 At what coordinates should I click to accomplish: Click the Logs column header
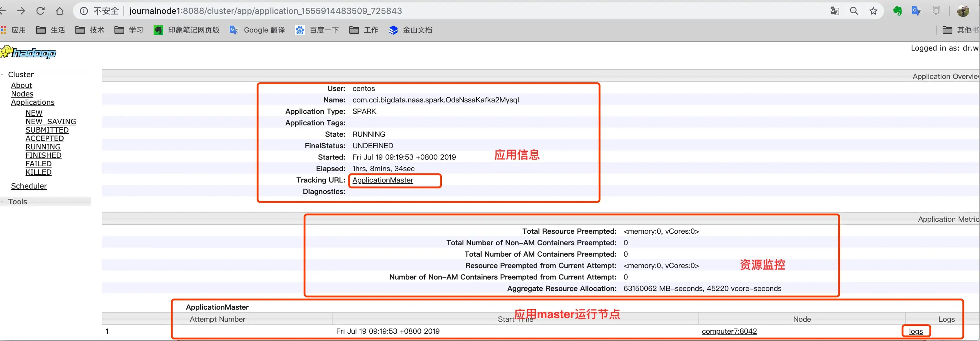pos(946,319)
